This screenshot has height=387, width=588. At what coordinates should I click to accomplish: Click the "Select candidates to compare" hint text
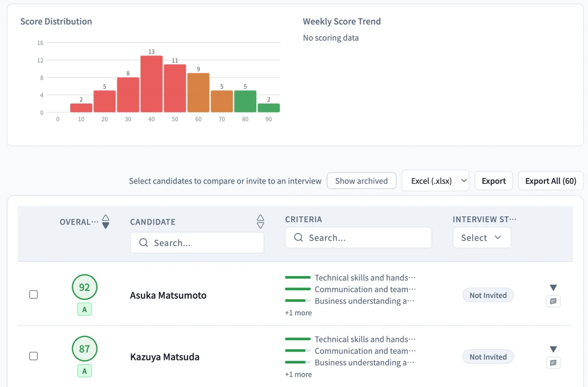[x=225, y=181]
